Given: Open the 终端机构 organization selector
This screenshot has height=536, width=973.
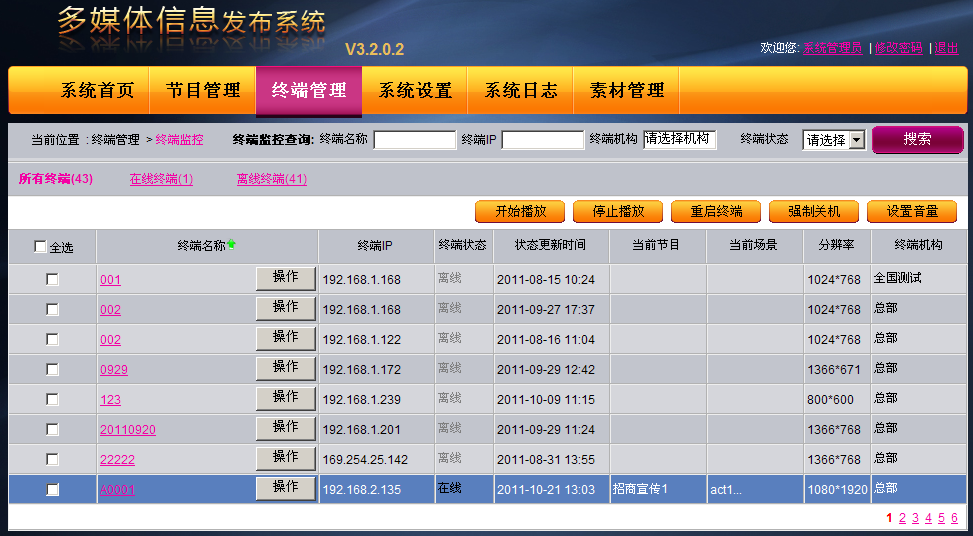Looking at the screenshot, I should pyautogui.click(x=679, y=140).
